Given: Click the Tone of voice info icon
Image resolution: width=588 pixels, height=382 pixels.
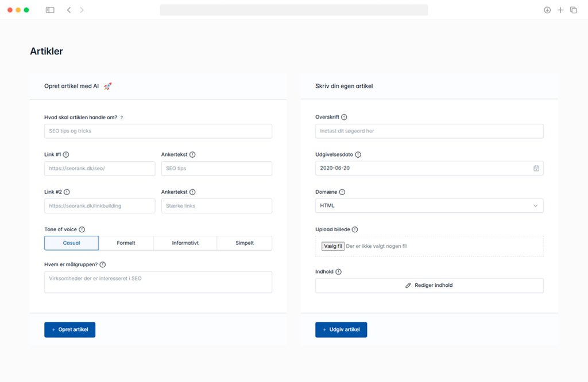Looking at the screenshot, I should (82, 229).
